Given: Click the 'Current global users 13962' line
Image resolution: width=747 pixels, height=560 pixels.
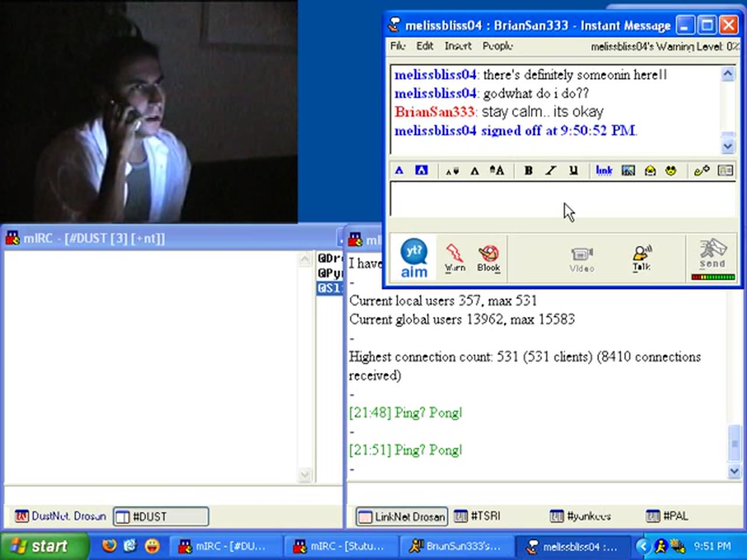Looking at the screenshot, I should tap(462, 320).
